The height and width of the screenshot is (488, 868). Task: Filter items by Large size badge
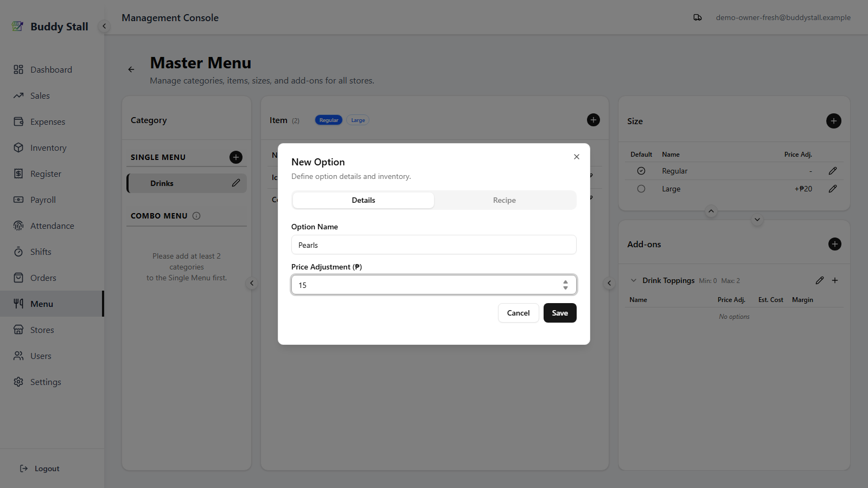358,120
